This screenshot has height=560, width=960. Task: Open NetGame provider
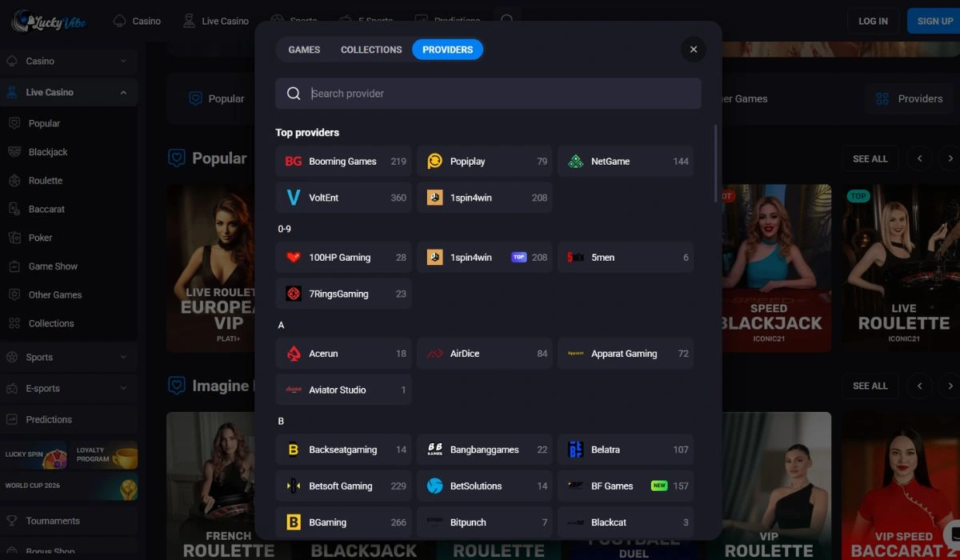tap(626, 161)
